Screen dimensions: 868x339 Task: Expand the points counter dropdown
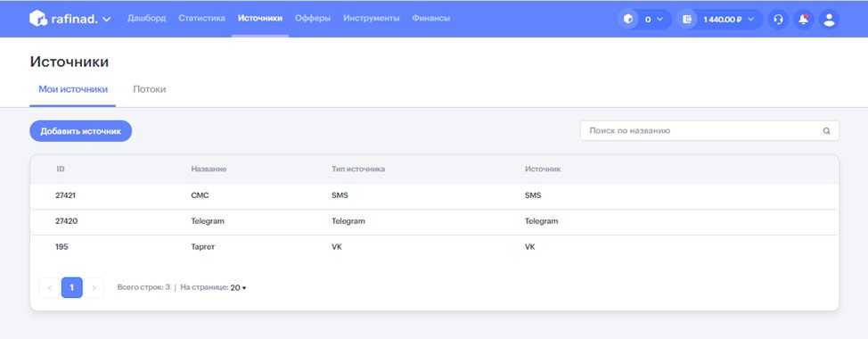pos(659,20)
